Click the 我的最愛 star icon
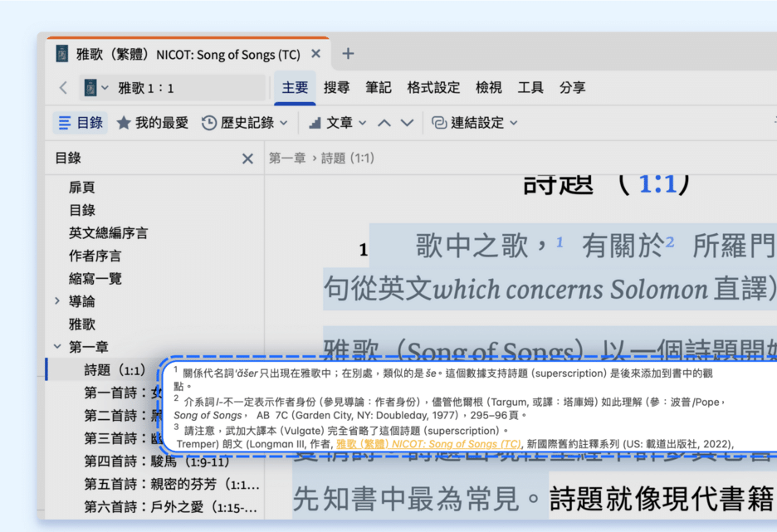The width and height of the screenshot is (777, 532). (124, 122)
